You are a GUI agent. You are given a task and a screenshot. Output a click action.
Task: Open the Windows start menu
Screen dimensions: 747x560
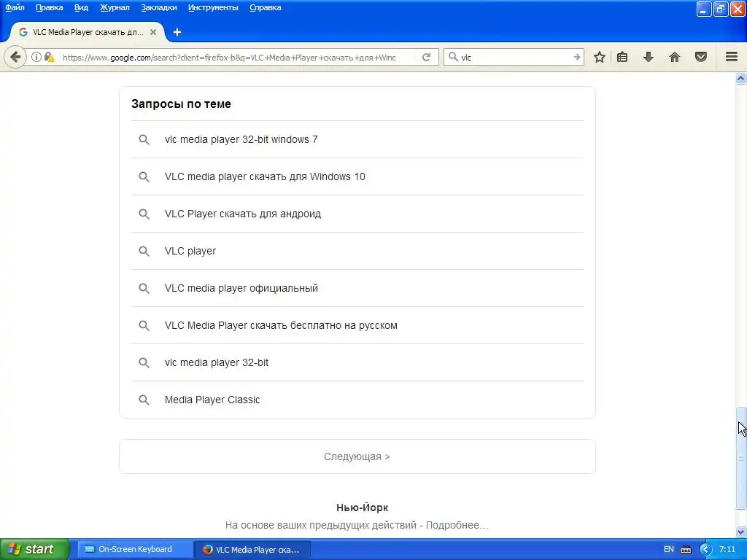pos(34,549)
